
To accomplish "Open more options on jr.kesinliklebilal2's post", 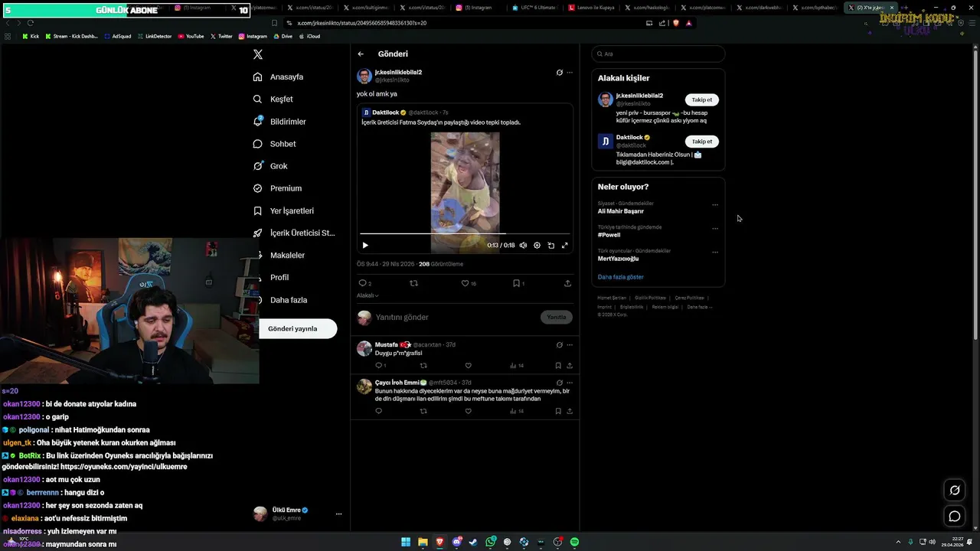I will [570, 73].
